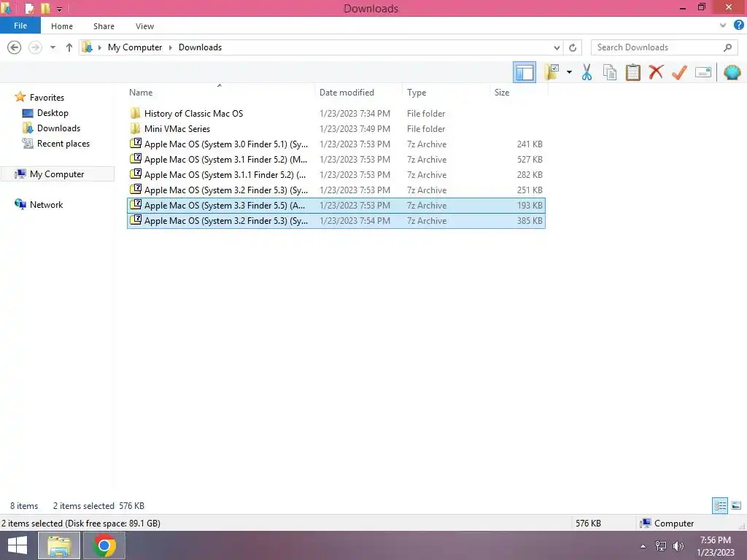
Task: Open Recent places in the navigation pane
Action: pyautogui.click(x=63, y=144)
